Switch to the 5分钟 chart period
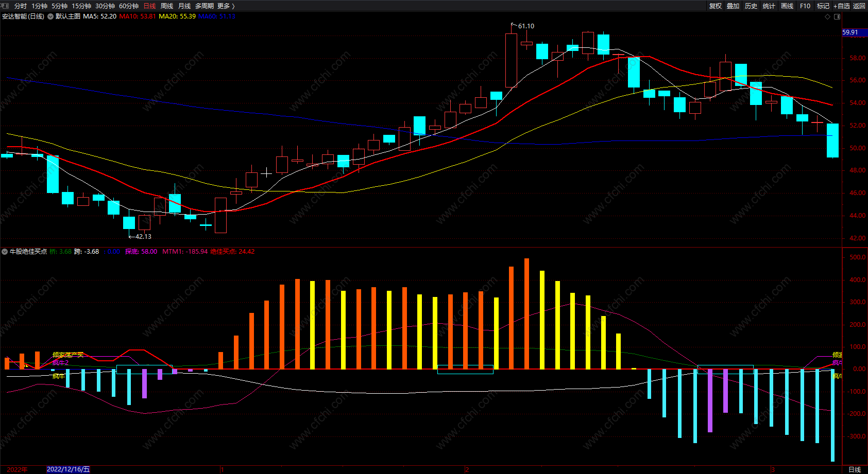This screenshot has width=868, height=474. click(59, 6)
